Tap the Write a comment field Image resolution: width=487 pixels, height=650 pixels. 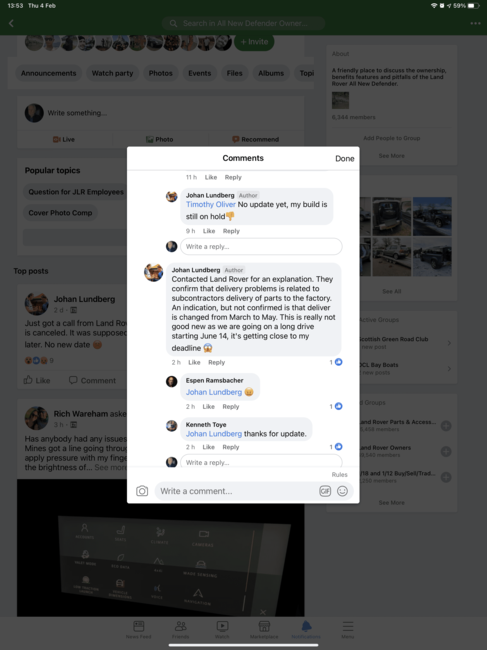tap(237, 491)
